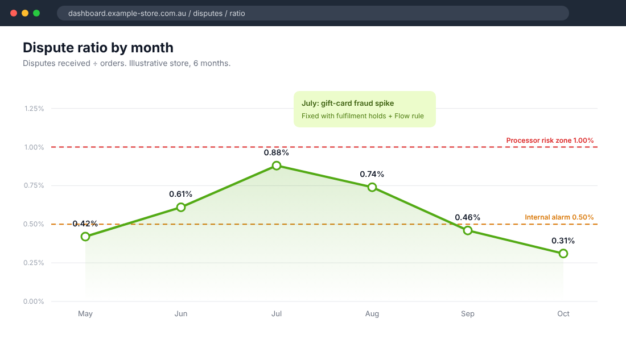Click the red close window button
Screen dimensions: 626x364
point(14,13)
